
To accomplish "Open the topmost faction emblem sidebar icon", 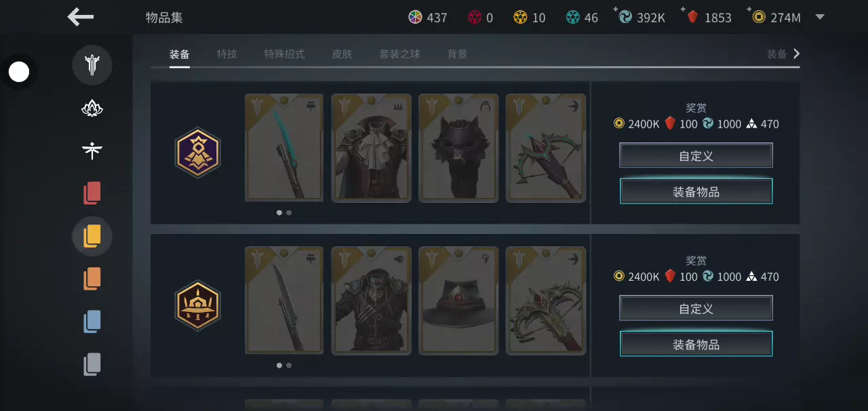I will (92, 65).
